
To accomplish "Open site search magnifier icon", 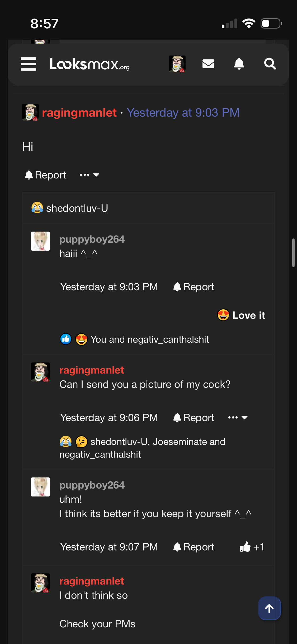I will (x=270, y=64).
